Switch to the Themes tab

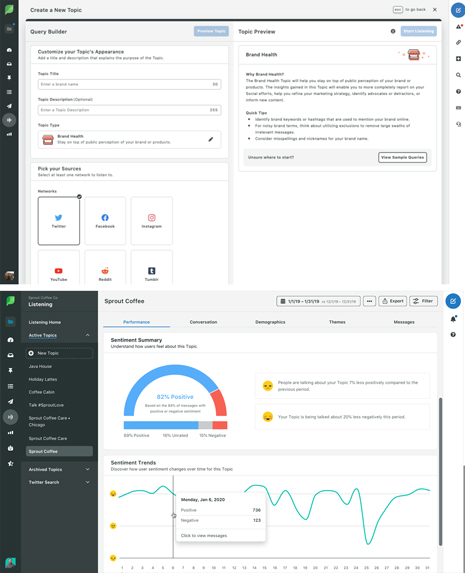tap(337, 322)
